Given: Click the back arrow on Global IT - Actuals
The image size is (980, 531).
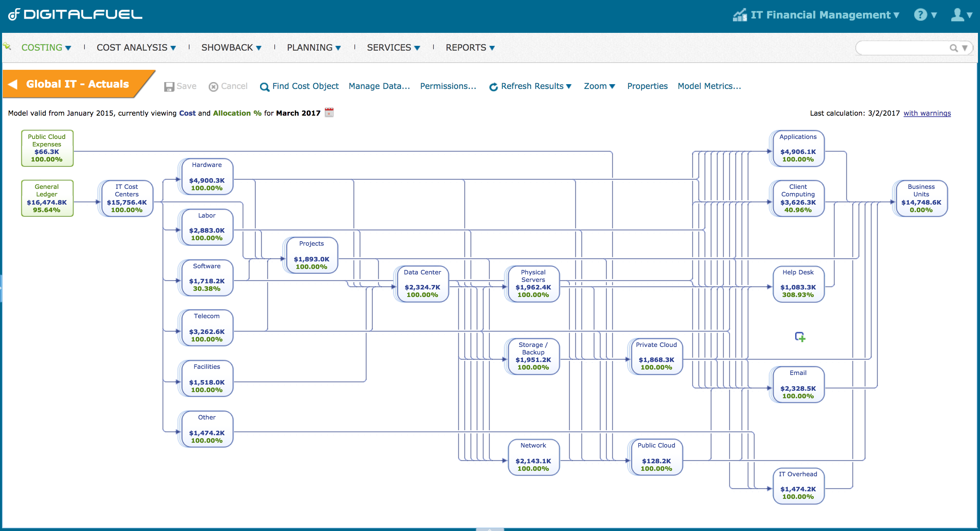Looking at the screenshot, I should click(13, 84).
